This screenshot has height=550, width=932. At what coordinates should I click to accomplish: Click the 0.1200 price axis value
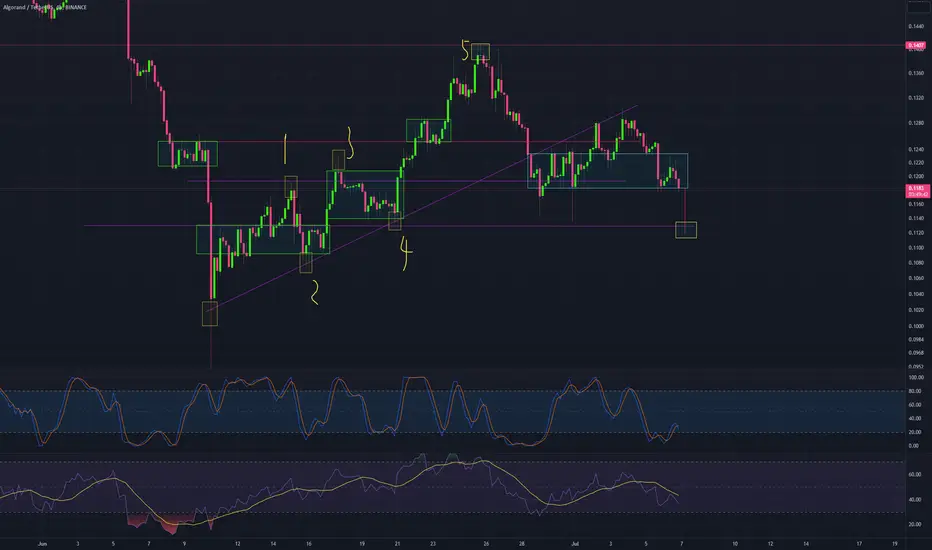pos(916,177)
